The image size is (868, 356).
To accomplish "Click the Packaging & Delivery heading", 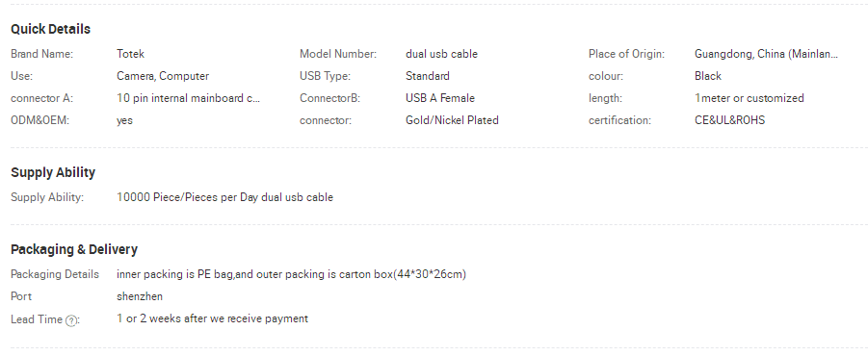I will 74,249.
